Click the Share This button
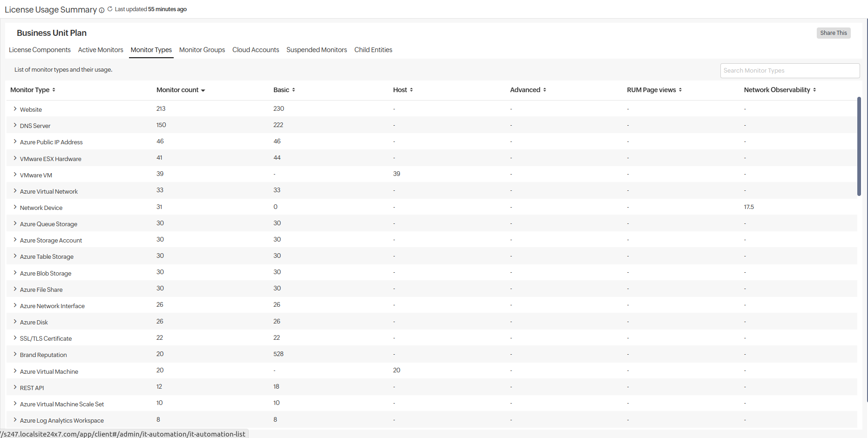This screenshot has width=868, height=438. point(833,33)
